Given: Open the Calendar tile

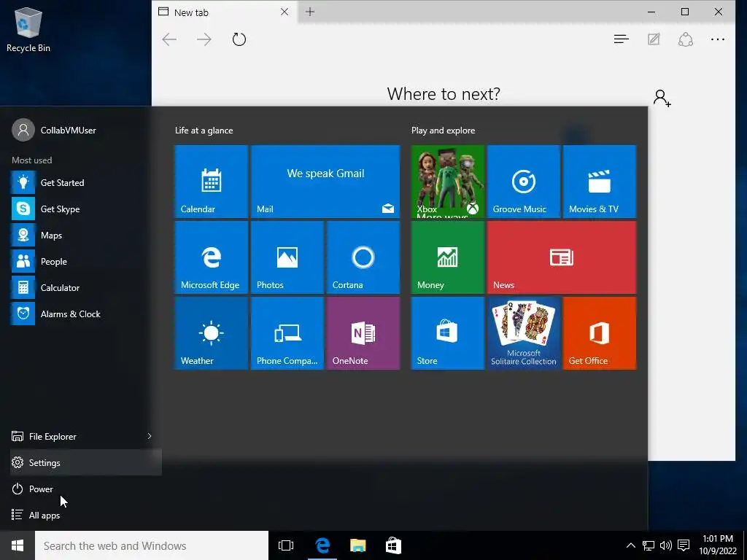Looking at the screenshot, I should pos(211,182).
